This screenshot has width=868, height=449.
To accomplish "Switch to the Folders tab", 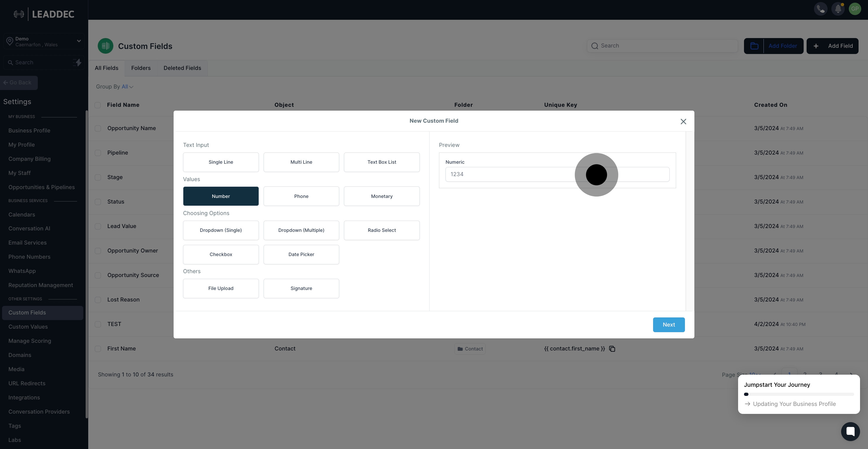I will point(141,68).
